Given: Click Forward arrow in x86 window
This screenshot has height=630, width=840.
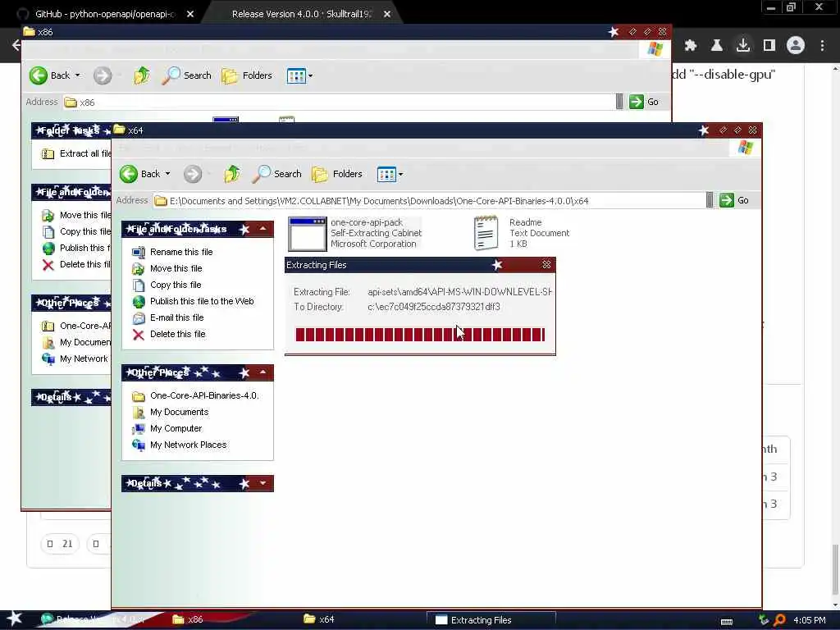Looking at the screenshot, I should pyautogui.click(x=103, y=75).
